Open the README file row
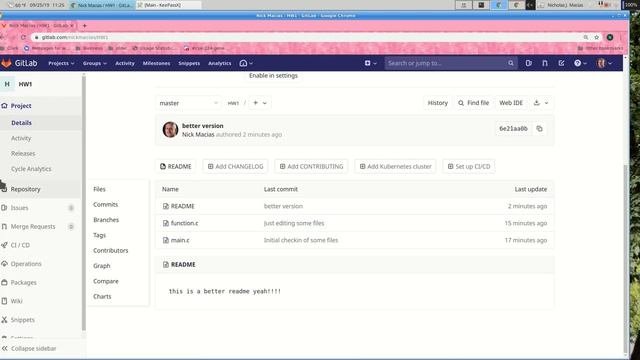The width and height of the screenshot is (640, 360). point(354,207)
